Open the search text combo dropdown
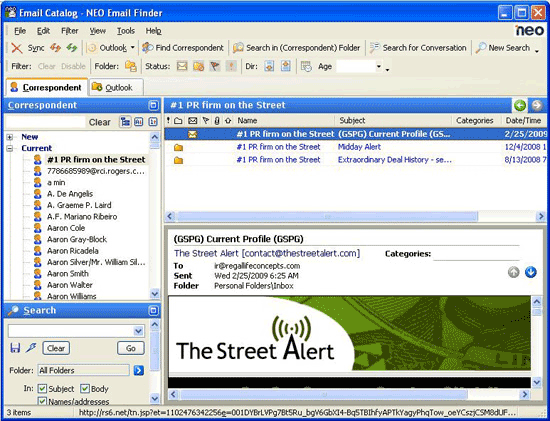Viewport: 550px width, 421px height. click(139, 331)
